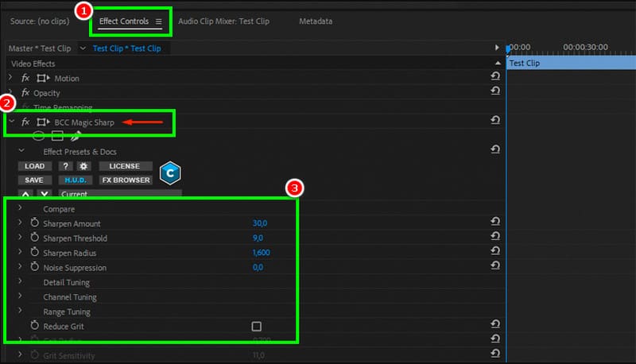
Task: Create an ellipse mask for BCC Magic Sharp
Action: [x=37, y=136]
